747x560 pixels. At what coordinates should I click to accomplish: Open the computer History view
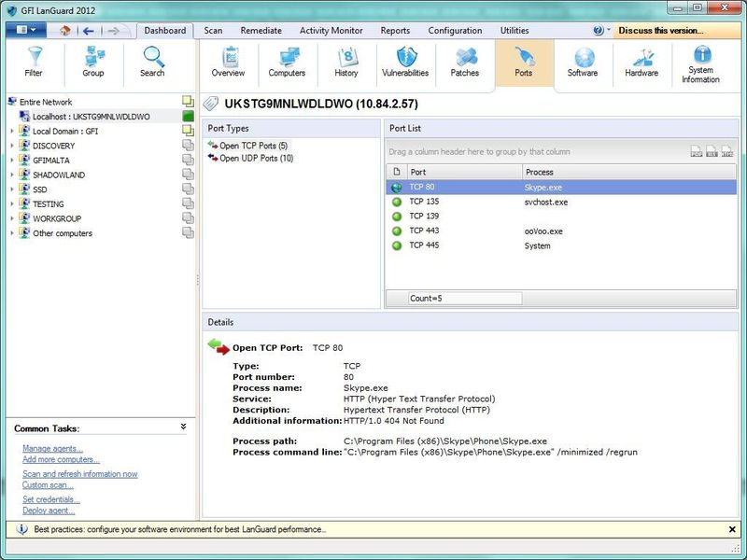(x=346, y=62)
